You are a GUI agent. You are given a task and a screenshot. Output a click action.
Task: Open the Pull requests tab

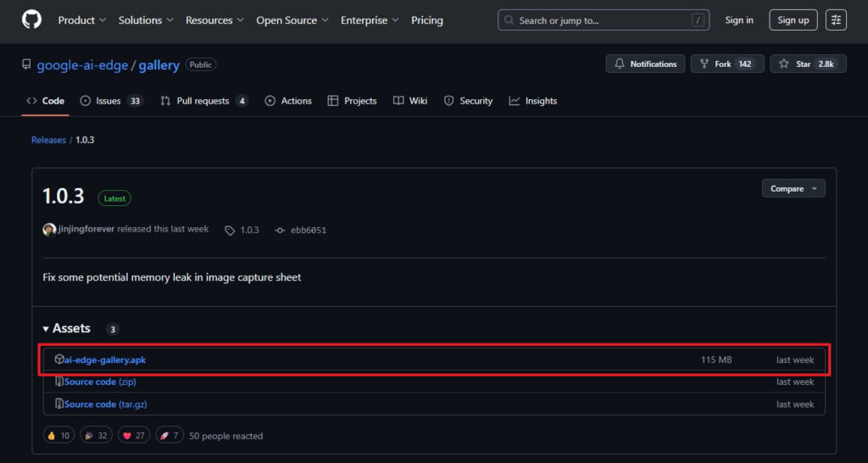point(203,101)
